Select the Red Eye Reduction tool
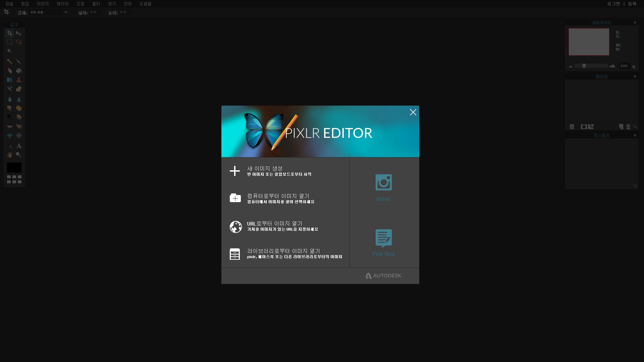 tap(9, 126)
